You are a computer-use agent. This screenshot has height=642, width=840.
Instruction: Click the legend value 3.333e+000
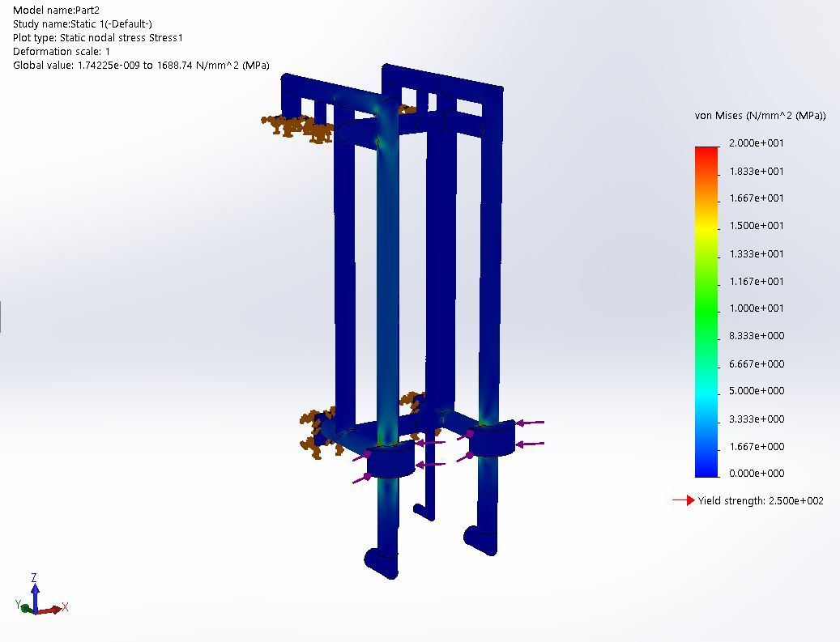tap(757, 419)
